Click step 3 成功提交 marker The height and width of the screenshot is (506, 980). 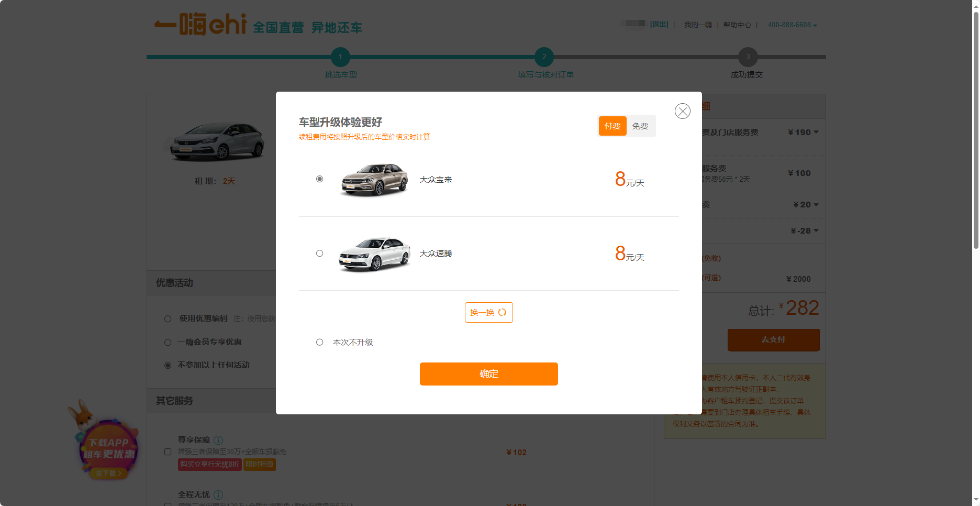point(748,57)
